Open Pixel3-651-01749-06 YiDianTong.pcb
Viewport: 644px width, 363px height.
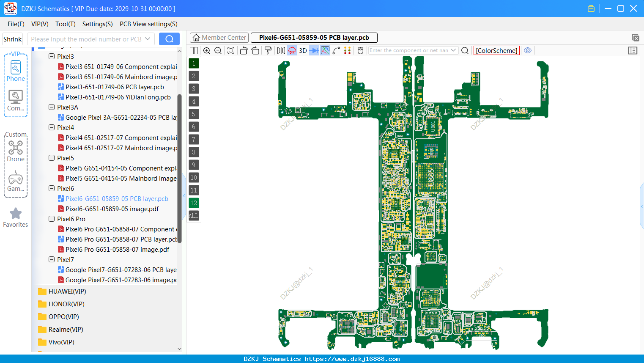tap(114, 97)
